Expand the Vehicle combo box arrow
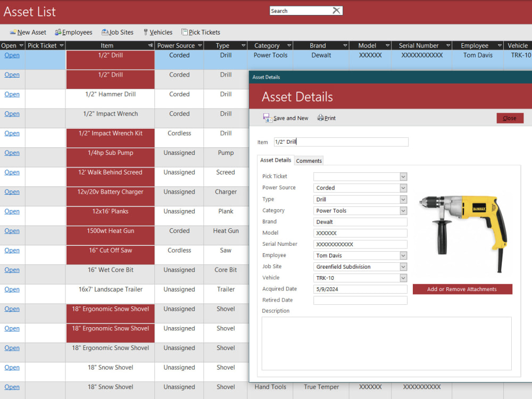This screenshot has width=532, height=399. point(403,278)
